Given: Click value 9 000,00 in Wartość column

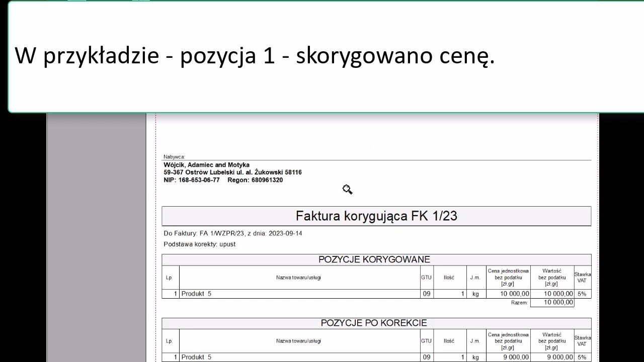Looking at the screenshot, I should point(560,357).
